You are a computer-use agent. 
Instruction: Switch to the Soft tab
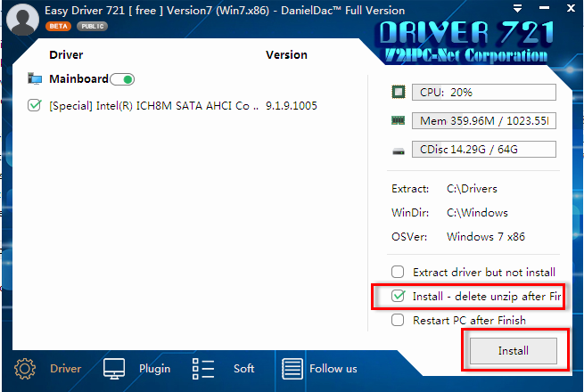point(244,369)
